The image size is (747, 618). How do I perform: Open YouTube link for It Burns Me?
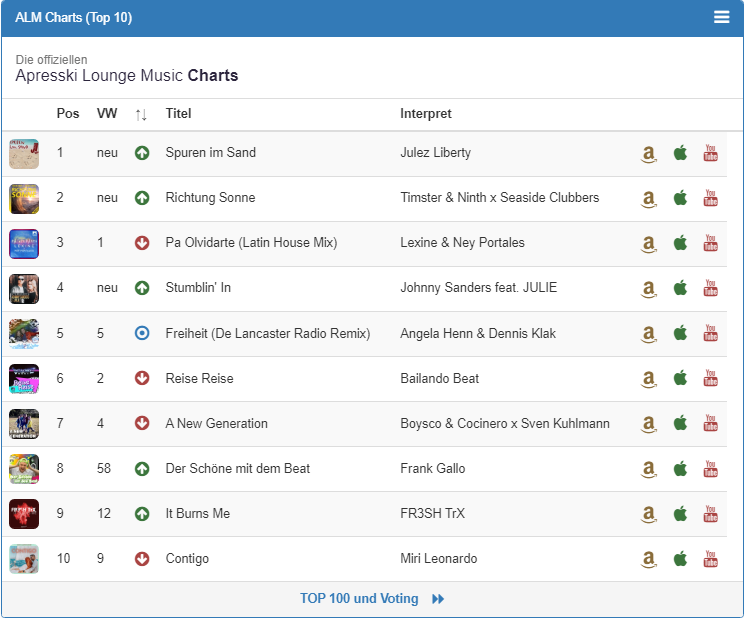coord(710,513)
